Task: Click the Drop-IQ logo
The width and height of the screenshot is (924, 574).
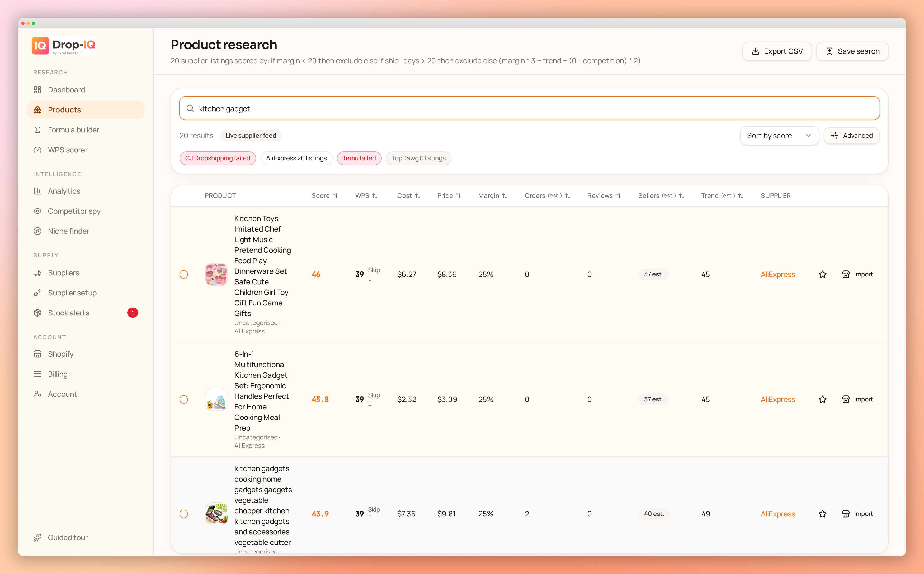Action: pos(63,46)
